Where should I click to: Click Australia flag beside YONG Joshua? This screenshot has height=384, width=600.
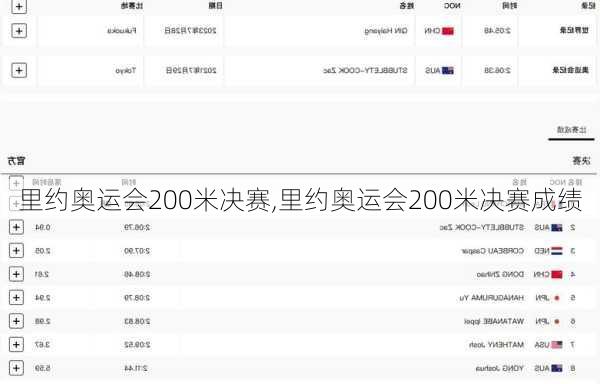point(557,368)
